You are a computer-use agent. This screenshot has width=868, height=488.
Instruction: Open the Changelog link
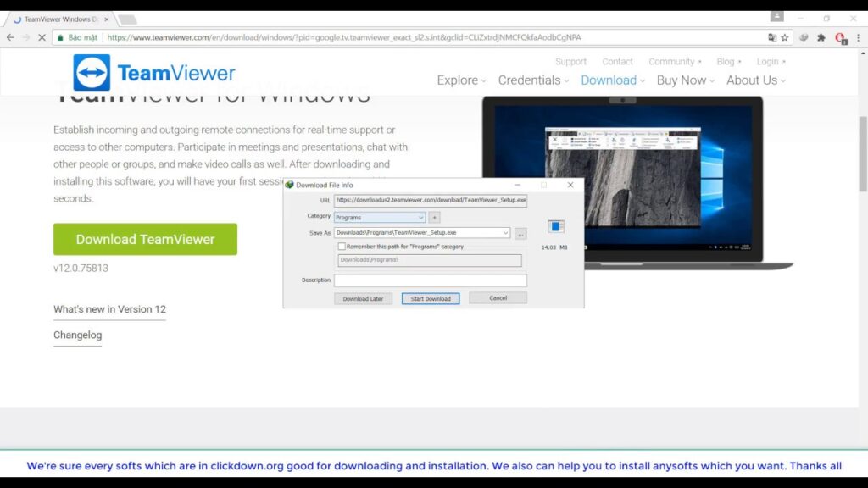(x=77, y=335)
